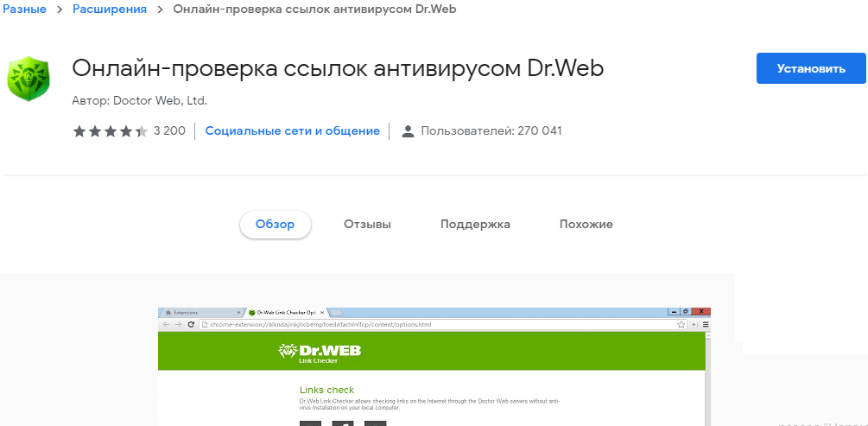Click the Dr.WEB Link Checker logo in screenshot
868x426 pixels.
click(x=320, y=353)
